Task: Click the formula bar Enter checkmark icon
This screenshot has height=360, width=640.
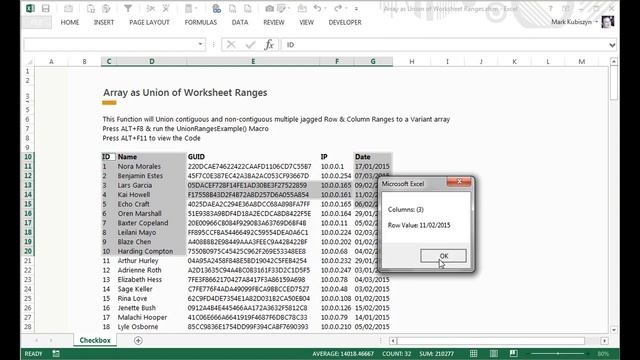Action: tap(250, 44)
